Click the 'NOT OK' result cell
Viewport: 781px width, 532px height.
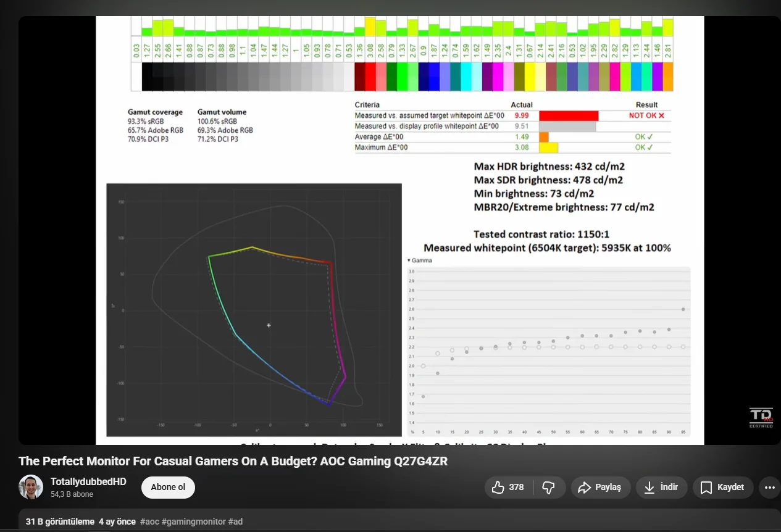[x=646, y=115]
